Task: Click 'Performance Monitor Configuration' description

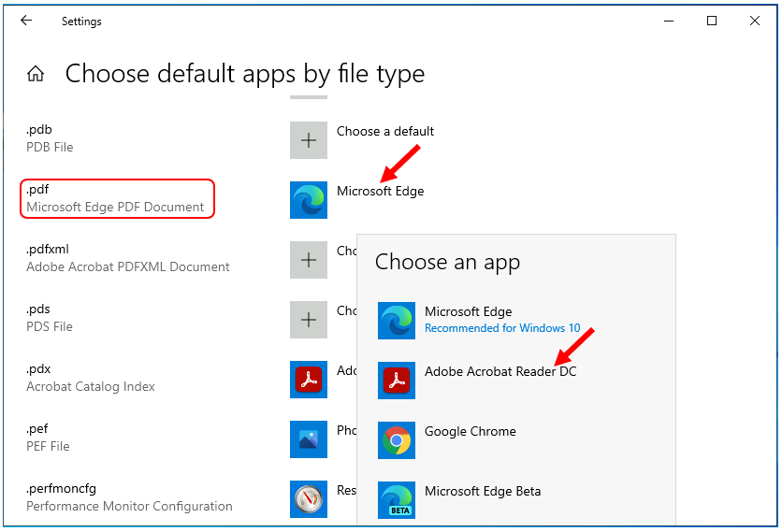Action: coord(129,506)
